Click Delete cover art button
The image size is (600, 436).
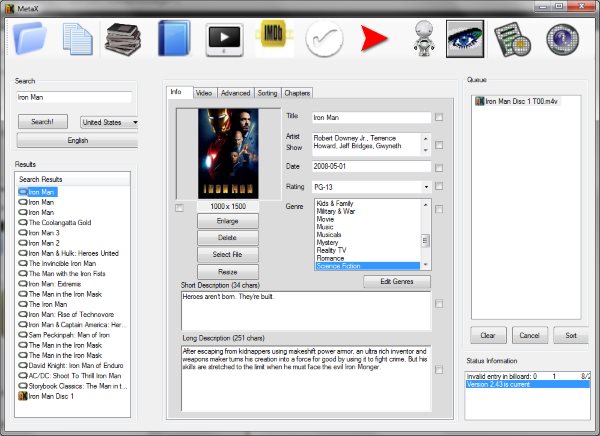point(228,238)
